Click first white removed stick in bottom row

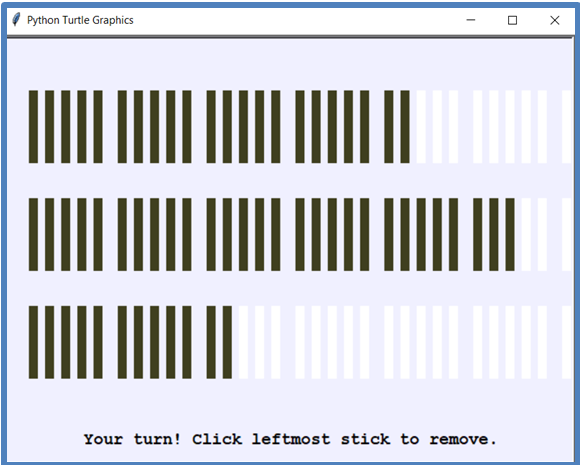(x=243, y=342)
